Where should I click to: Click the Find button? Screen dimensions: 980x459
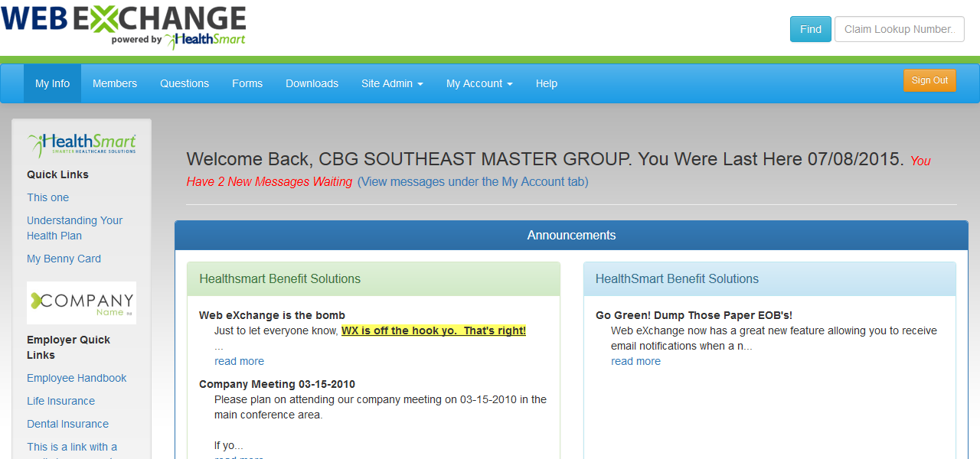[x=811, y=29]
